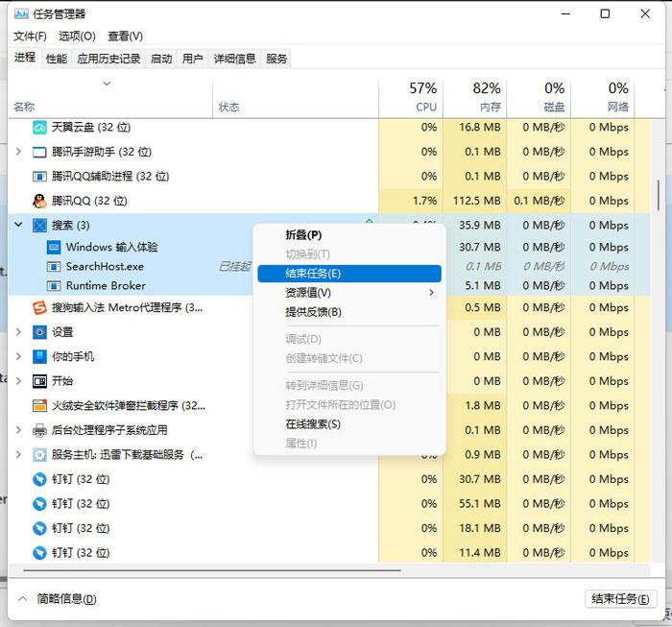
Task: Click the 设置 gear icon
Action: 39,332
